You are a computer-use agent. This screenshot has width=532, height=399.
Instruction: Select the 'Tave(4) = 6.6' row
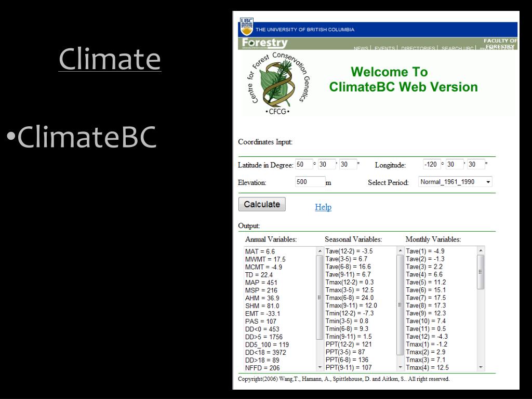(424, 274)
